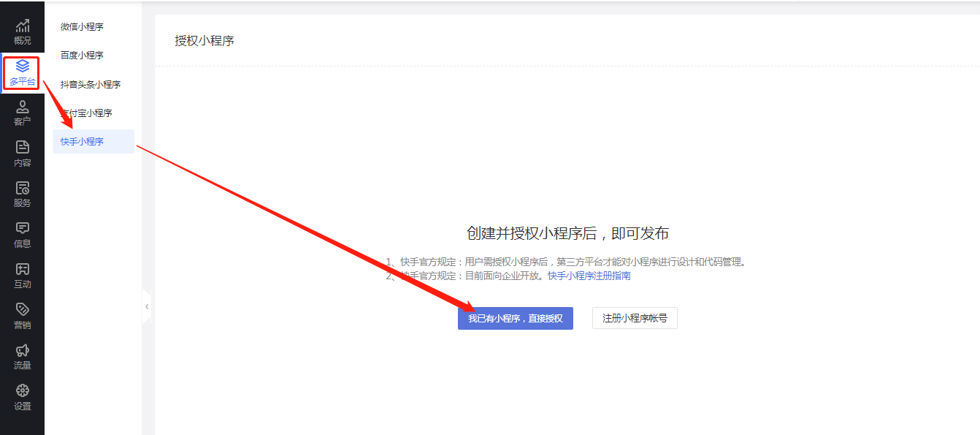Select 微信小程序 in the submenu
The height and width of the screenshot is (435, 980).
coord(82,27)
